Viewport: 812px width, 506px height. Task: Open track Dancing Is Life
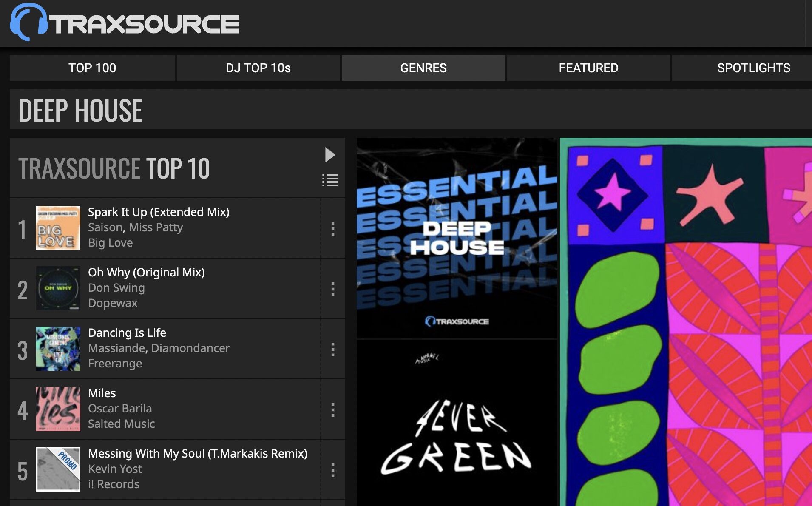(x=127, y=333)
